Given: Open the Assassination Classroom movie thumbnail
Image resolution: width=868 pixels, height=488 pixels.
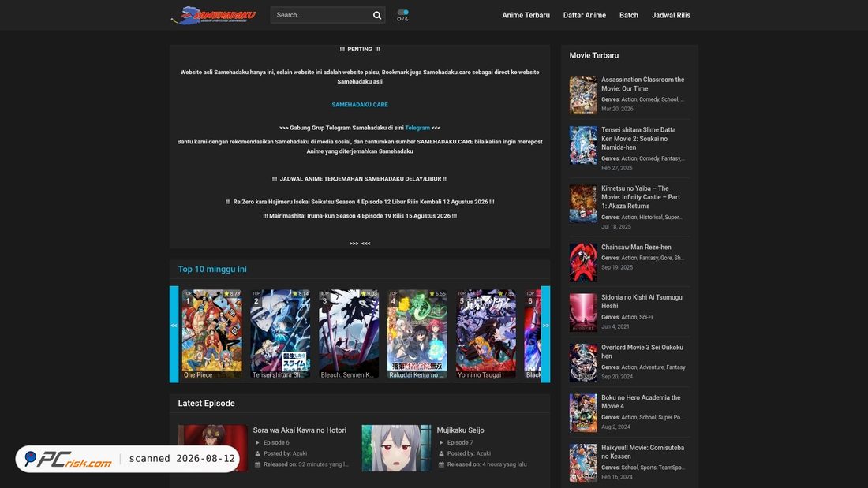Looking at the screenshot, I should tap(583, 95).
